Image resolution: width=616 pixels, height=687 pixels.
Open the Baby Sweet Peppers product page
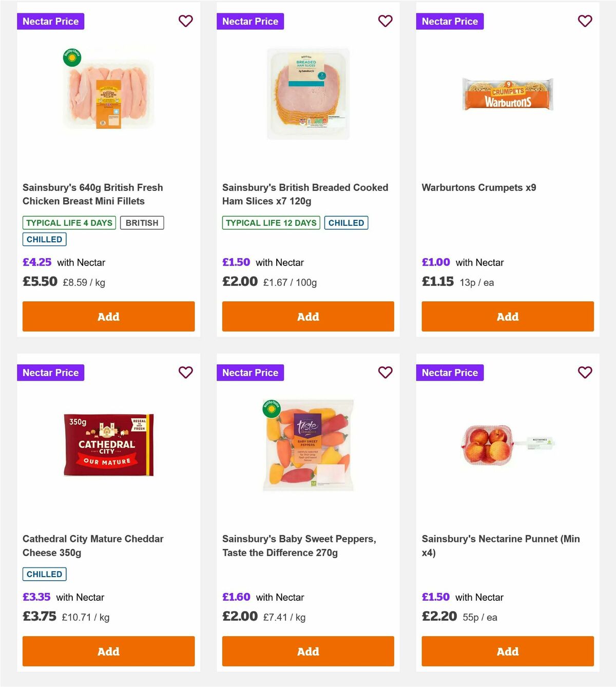tap(299, 546)
